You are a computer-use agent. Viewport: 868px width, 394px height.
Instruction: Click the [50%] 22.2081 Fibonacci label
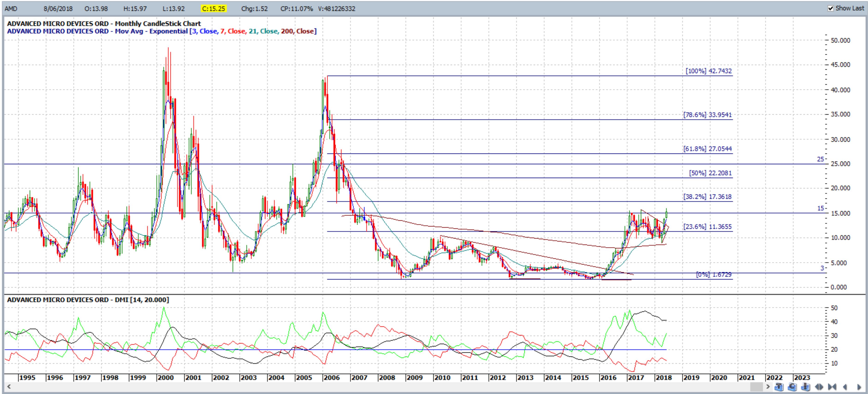pyautogui.click(x=710, y=173)
